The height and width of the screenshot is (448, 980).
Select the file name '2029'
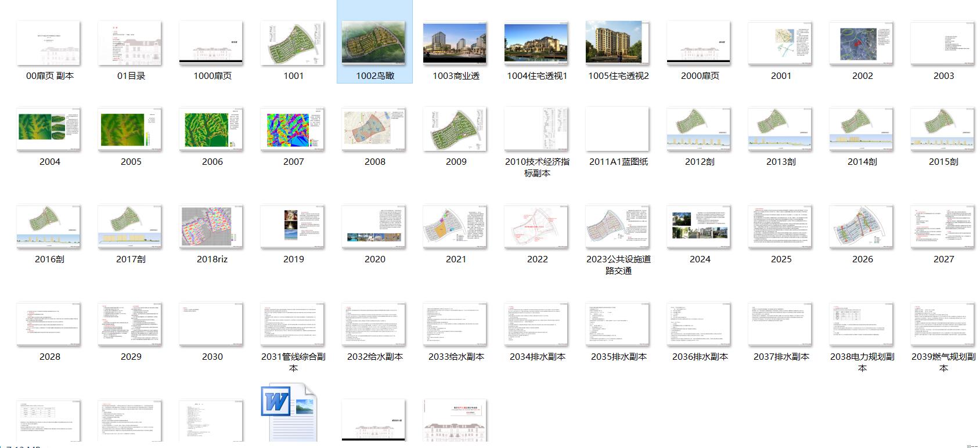(x=131, y=356)
